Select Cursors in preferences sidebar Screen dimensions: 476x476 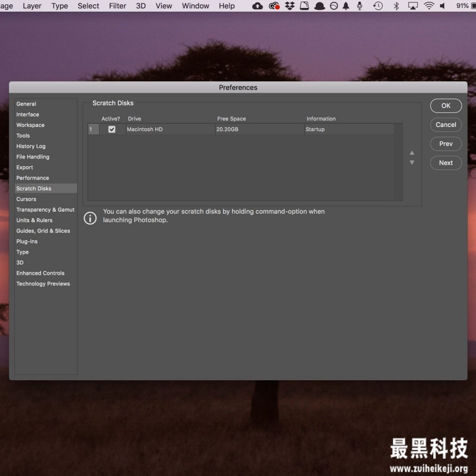[46, 199]
